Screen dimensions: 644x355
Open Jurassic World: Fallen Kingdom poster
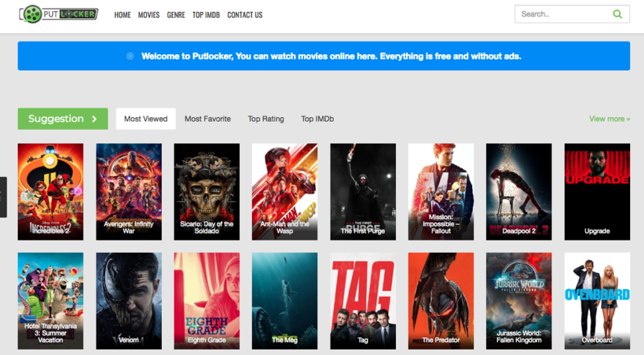tap(519, 301)
